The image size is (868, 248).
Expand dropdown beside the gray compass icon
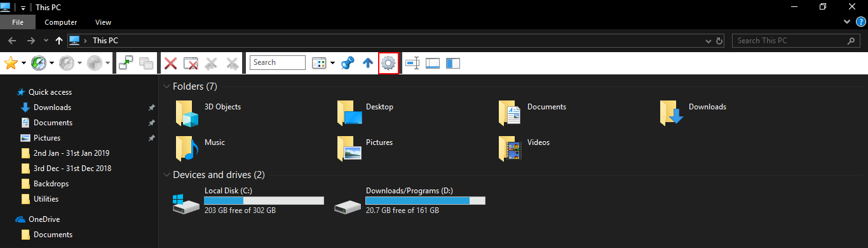pyautogui.click(x=79, y=63)
